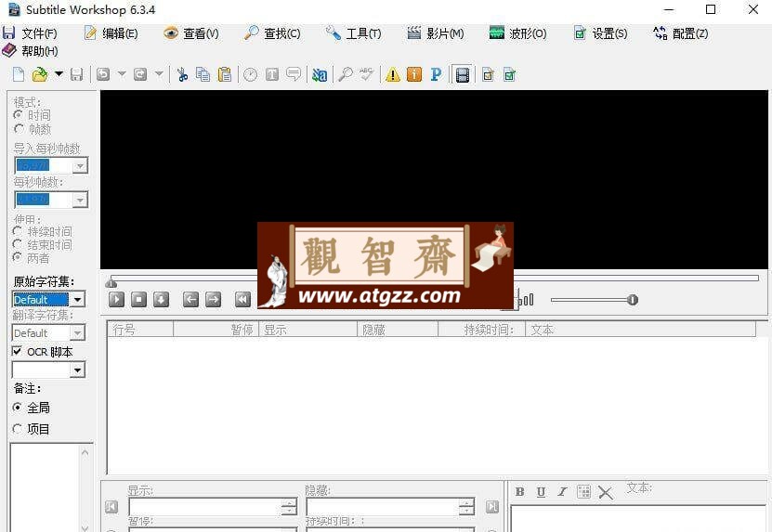
Task: Apply bold with B button
Action: coord(519,492)
